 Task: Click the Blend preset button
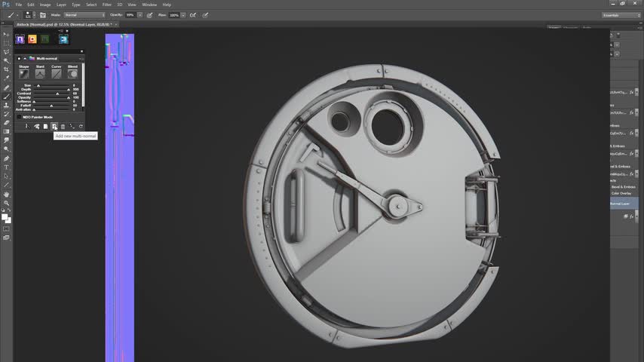pos(72,74)
